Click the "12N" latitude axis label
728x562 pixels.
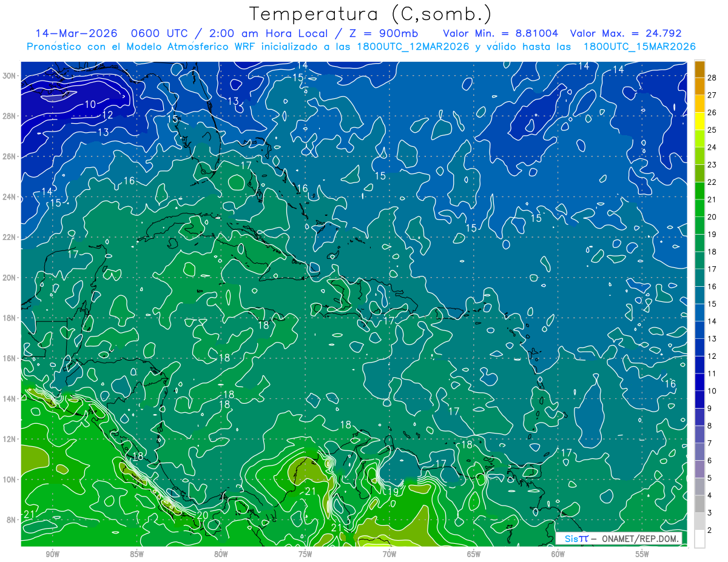tap(10, 439)
